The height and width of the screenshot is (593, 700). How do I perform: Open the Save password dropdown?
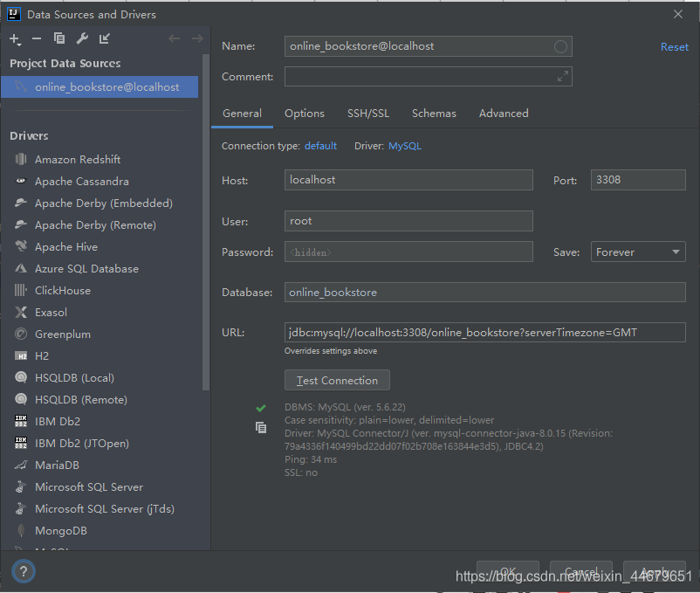[638, 252]
